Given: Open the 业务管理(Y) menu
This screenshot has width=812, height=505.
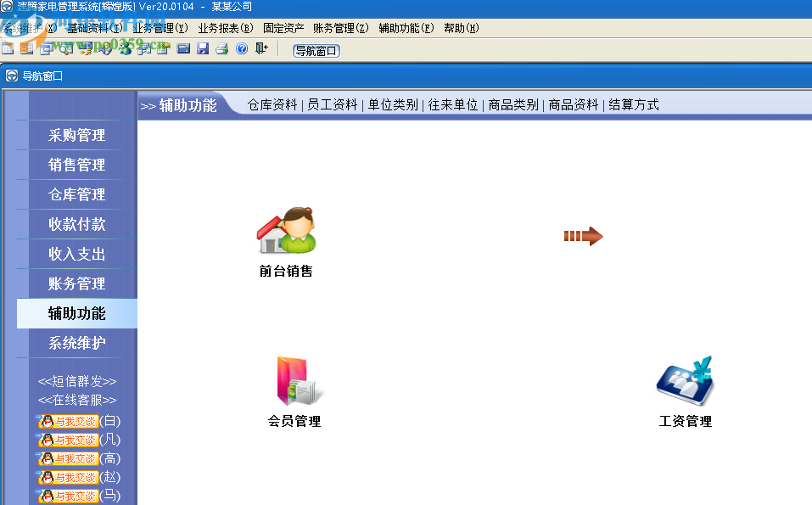Looking at the screenshot, I should click(160, 28).
